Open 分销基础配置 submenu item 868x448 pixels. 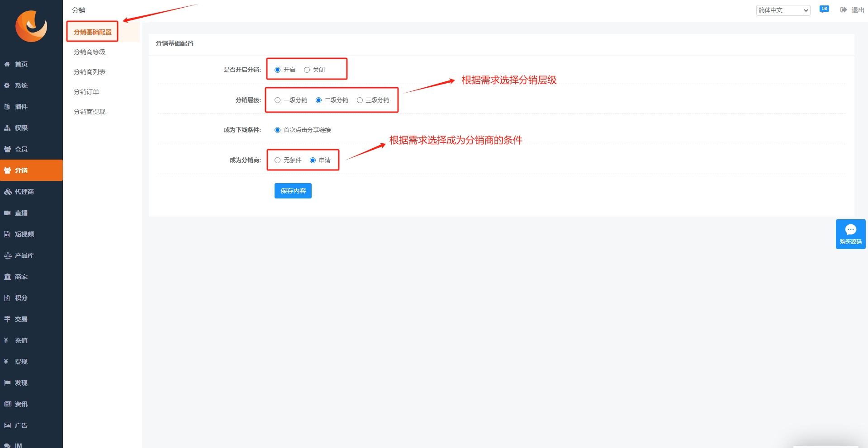coord(93,32)
